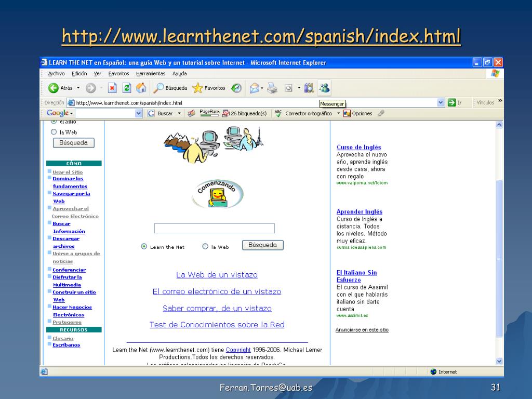532x399 pixels.
Task: Select the center la Web radio button
Action: pos(205,247)
